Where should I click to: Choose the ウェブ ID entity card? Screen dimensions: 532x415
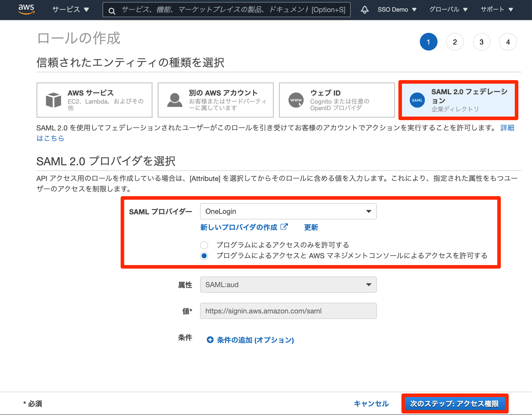(337, 100)
